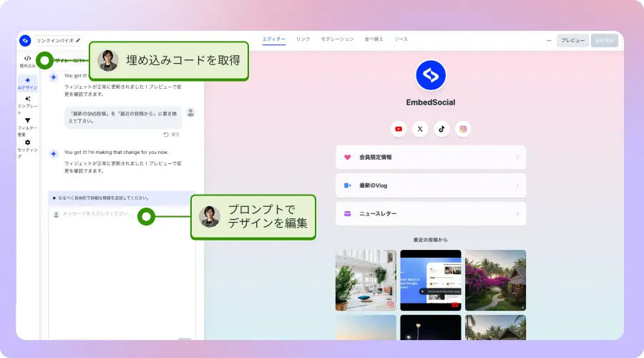Open the white living room plants post thumbnail

pyautogui.click(x=366, y=281)
